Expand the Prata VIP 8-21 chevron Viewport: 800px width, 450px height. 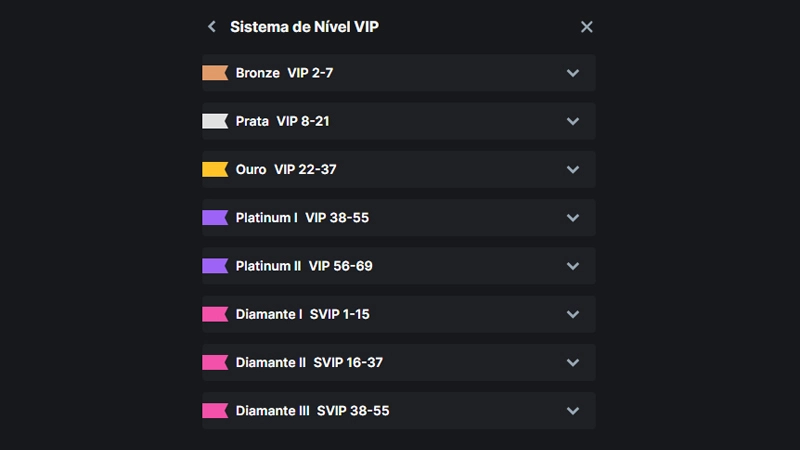point(573,121)
